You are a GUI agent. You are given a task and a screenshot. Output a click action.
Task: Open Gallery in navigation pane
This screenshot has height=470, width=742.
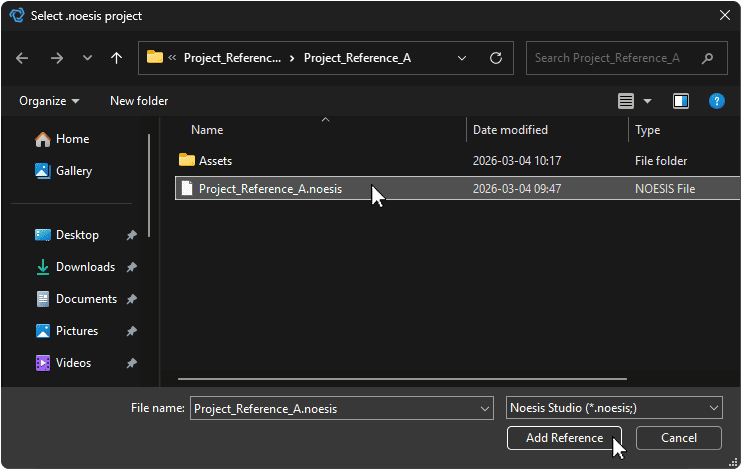coord(63,171)
